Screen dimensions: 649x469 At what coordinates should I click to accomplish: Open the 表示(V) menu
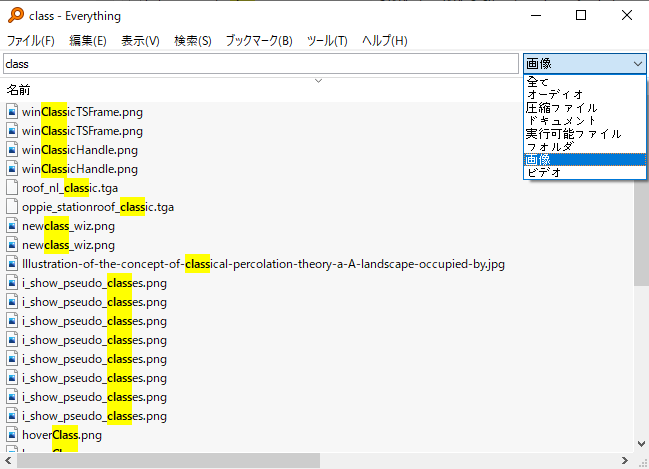pyautogui.click(x=140, y=41)
